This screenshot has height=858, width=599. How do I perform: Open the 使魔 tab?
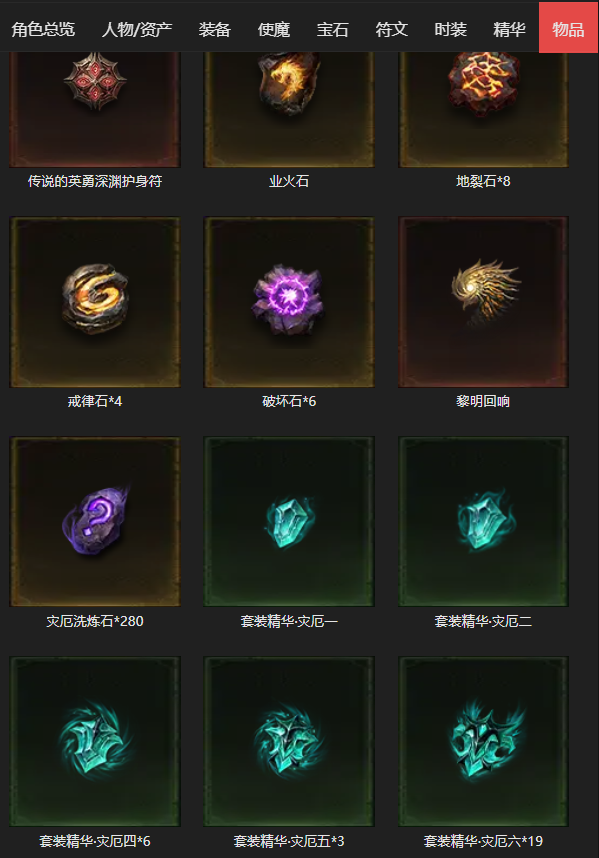[274, 28]
